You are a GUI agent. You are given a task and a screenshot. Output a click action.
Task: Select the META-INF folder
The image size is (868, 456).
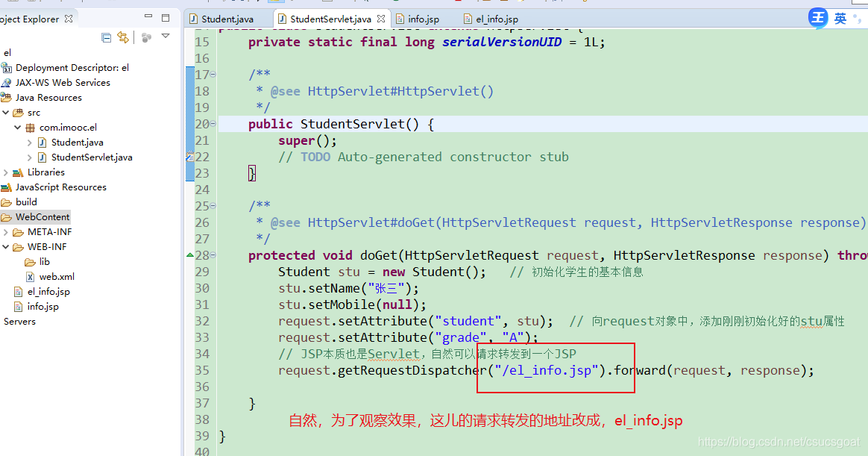[49, 232]
